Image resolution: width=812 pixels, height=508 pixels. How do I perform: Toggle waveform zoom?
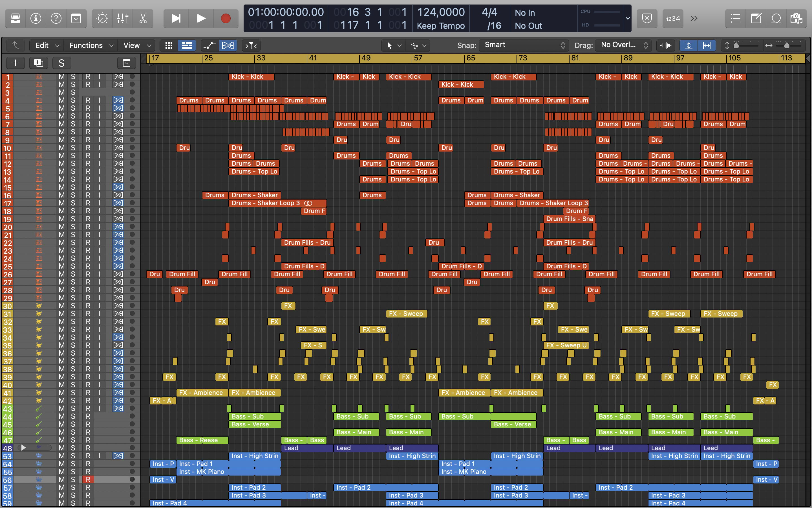click(x=666, y=45)
